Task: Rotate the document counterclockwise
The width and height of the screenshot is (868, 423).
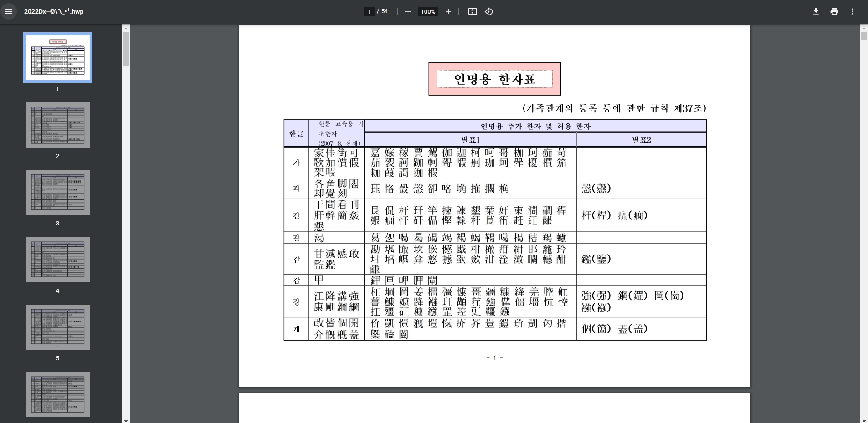Action: (489, 11)
